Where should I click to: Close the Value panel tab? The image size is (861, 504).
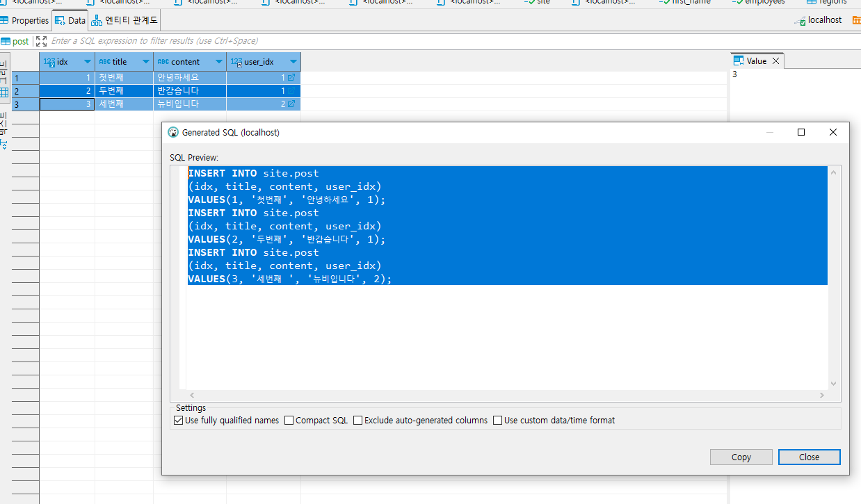[776, 61]
